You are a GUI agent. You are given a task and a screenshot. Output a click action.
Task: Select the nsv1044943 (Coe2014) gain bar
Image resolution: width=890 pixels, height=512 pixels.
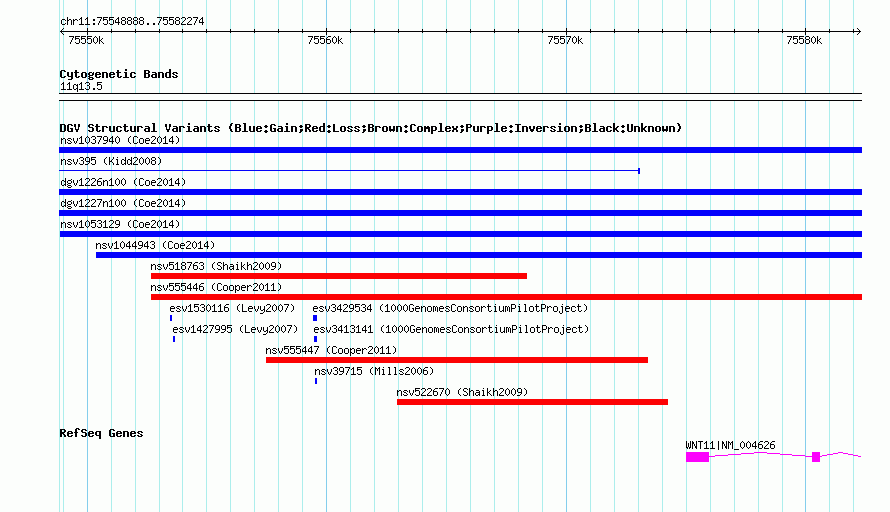coord(479,255)
